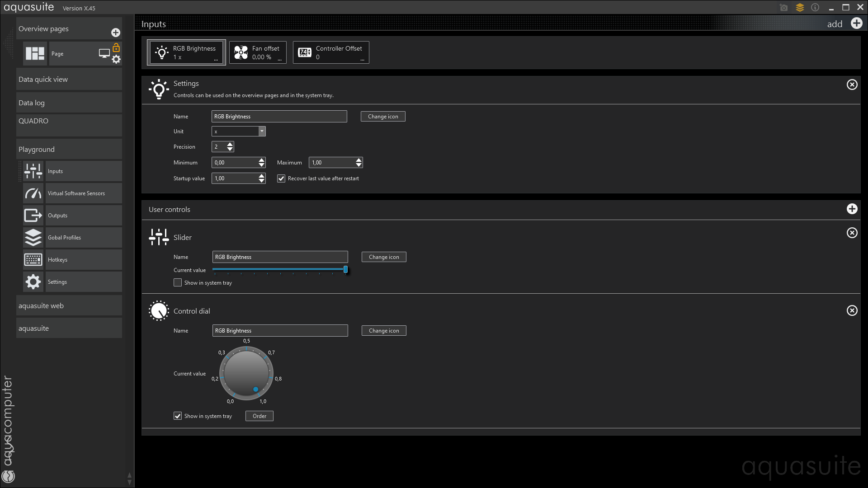Image resolution: width=868 pixels, height=488 pixels.
Task: Remove the Slider control with X icon
Action: [x=852, y=233]
